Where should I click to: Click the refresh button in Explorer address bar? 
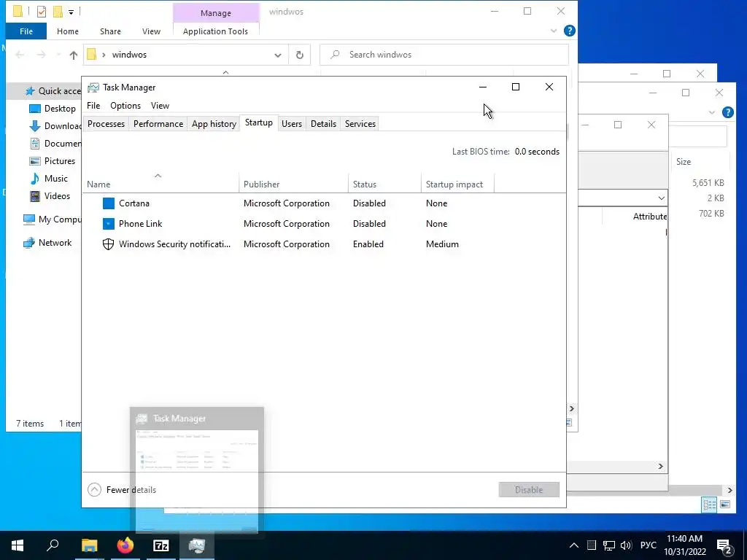[x=300, y=55]
